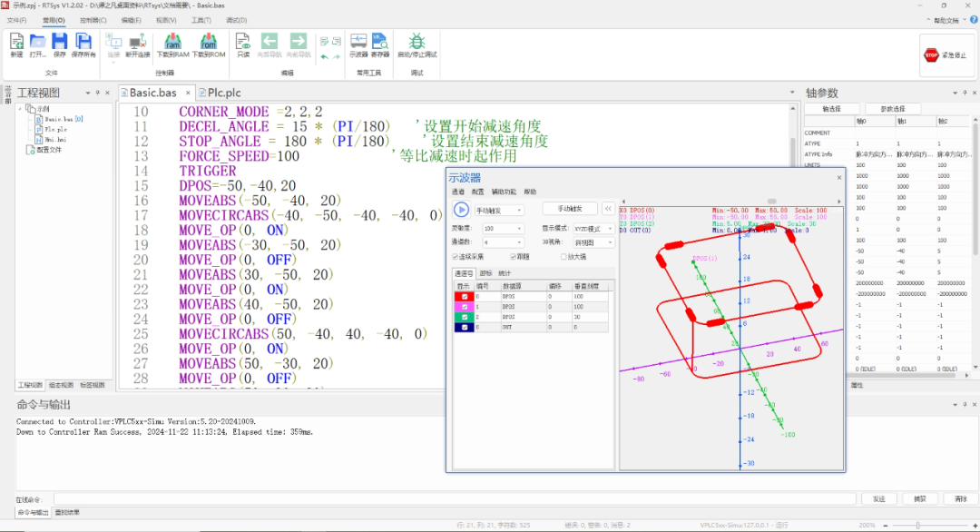The image size is (980, 532).
Task: Adjust the zoom slider in the status bar
Action: pyautogui.click(x=917, y=526)
